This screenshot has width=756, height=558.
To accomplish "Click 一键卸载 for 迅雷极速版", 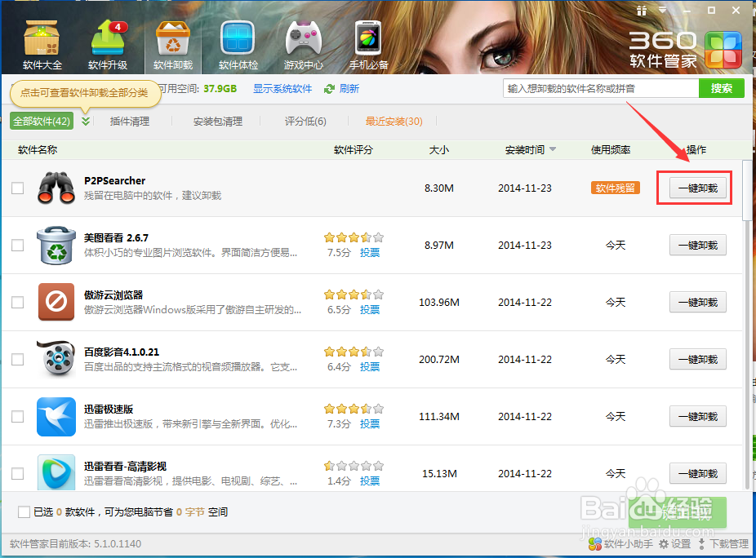I will coord(698,416).
